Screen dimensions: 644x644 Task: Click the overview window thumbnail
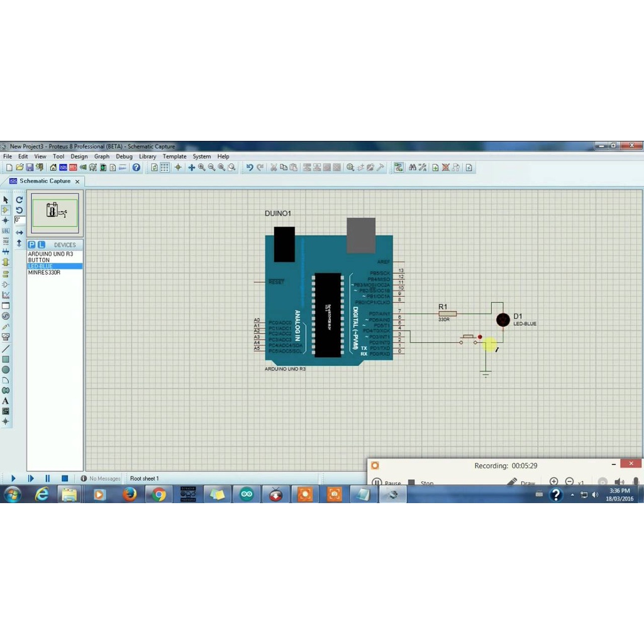[x=55, y=213]
